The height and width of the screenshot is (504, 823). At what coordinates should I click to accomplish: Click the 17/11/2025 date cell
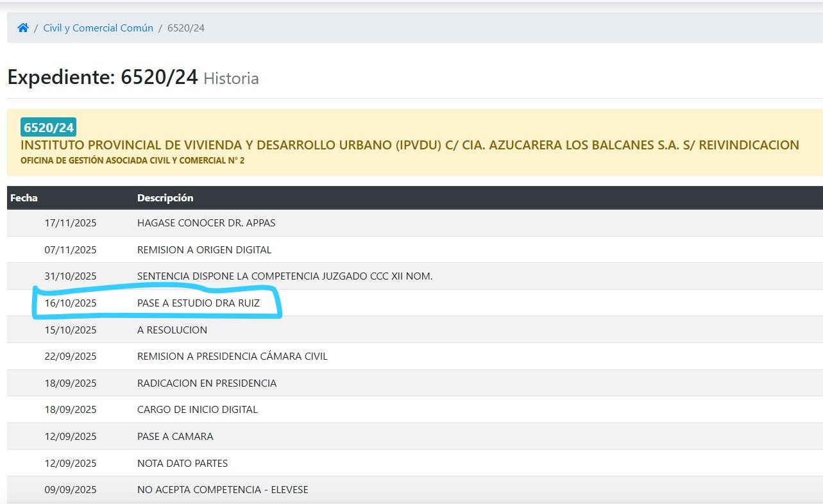click(x=70, y=223)
